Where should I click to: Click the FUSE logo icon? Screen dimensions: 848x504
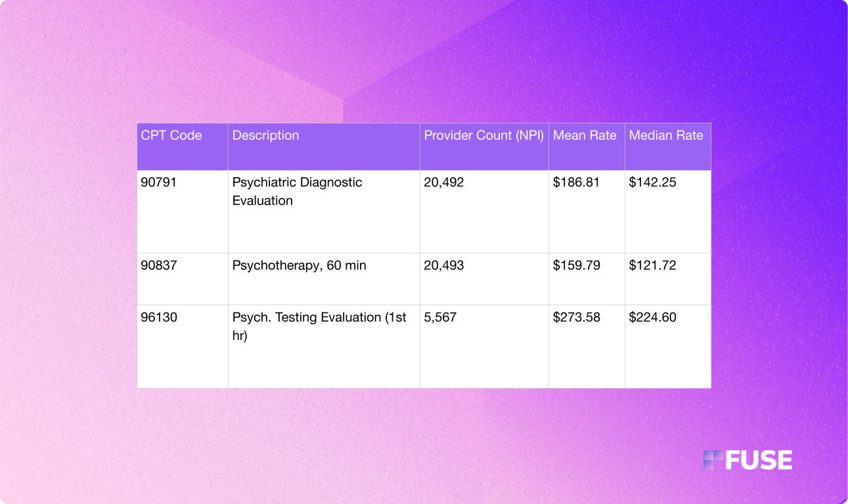[x=713, y=460]
